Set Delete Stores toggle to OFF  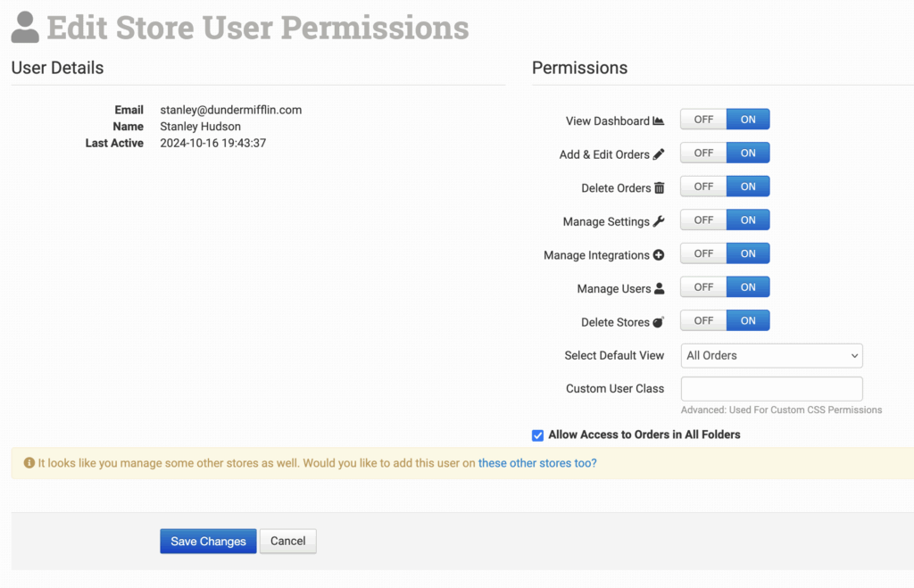pos(703,320)
